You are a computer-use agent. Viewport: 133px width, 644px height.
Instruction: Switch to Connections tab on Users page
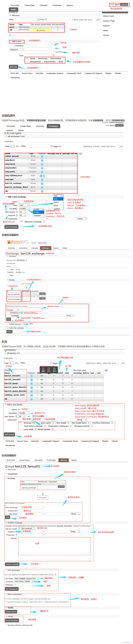coord(30,5)
